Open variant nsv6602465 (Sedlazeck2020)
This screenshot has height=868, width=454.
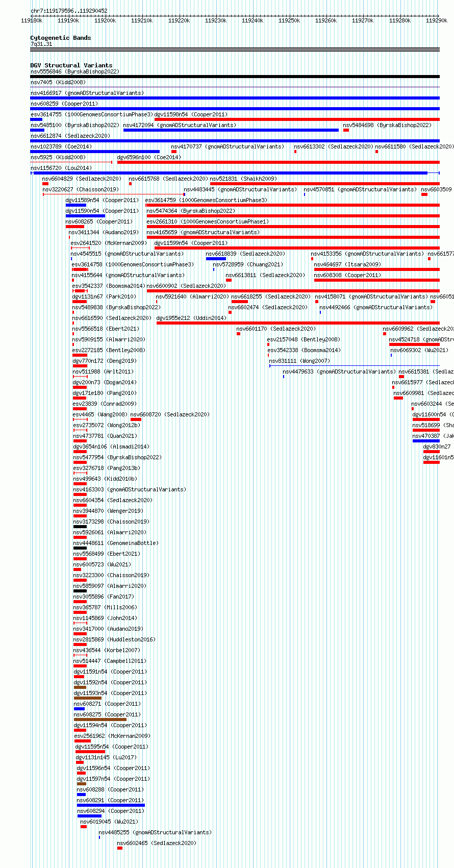coord(157,843)
